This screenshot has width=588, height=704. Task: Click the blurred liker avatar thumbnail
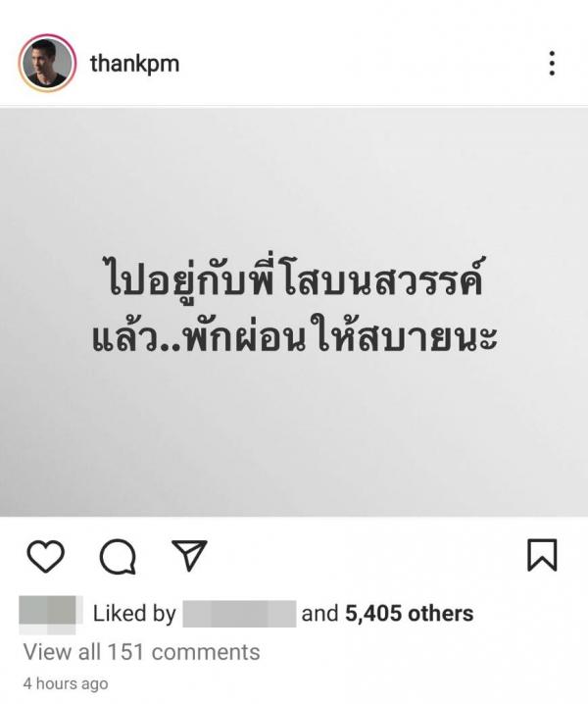coord(50,614)
